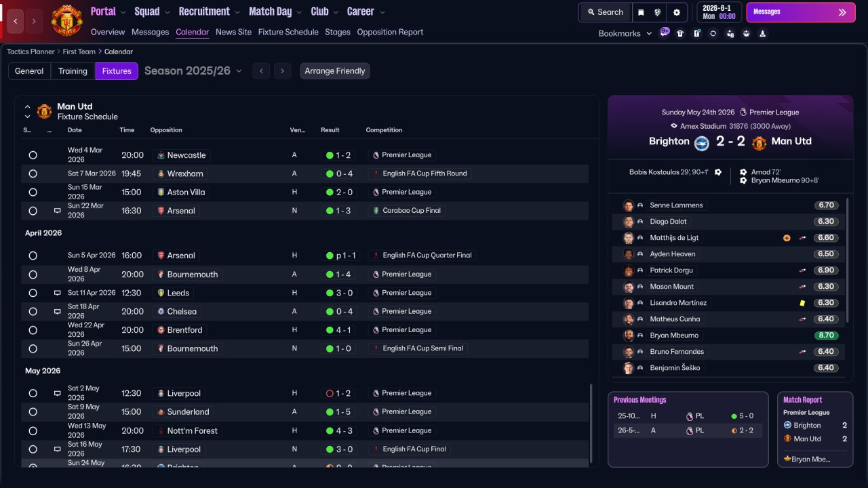Open the globe icon beside Search

(658, 12)
